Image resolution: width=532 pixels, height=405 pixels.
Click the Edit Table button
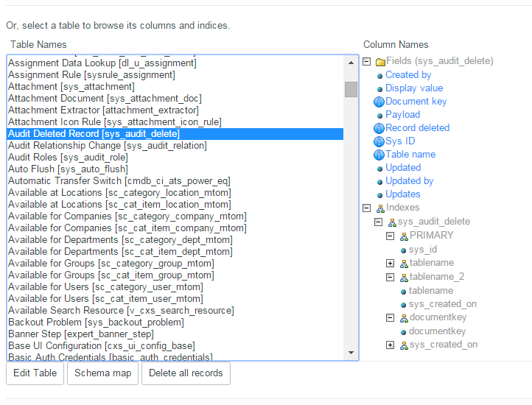[x=35, y=373]
